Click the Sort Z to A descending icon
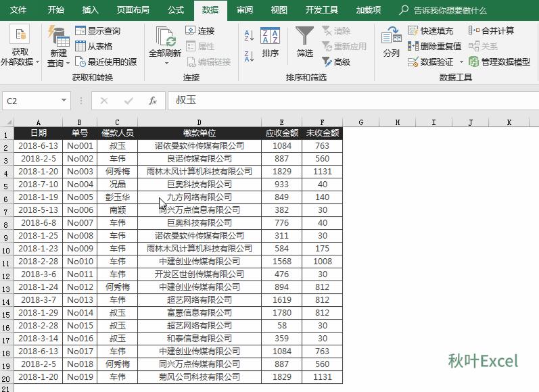Viewport: 539px width, 392px height. click(248, 55)
